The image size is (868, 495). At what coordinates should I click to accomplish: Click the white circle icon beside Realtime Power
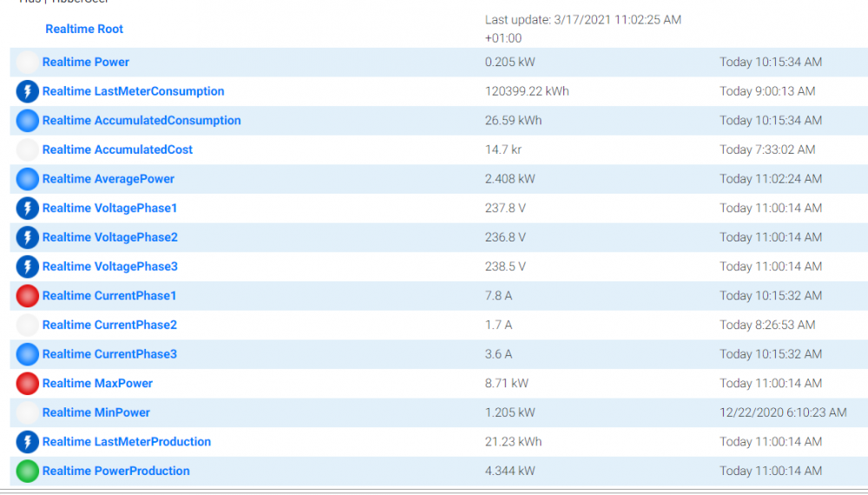pyautogui.click(x=28, y=63)
